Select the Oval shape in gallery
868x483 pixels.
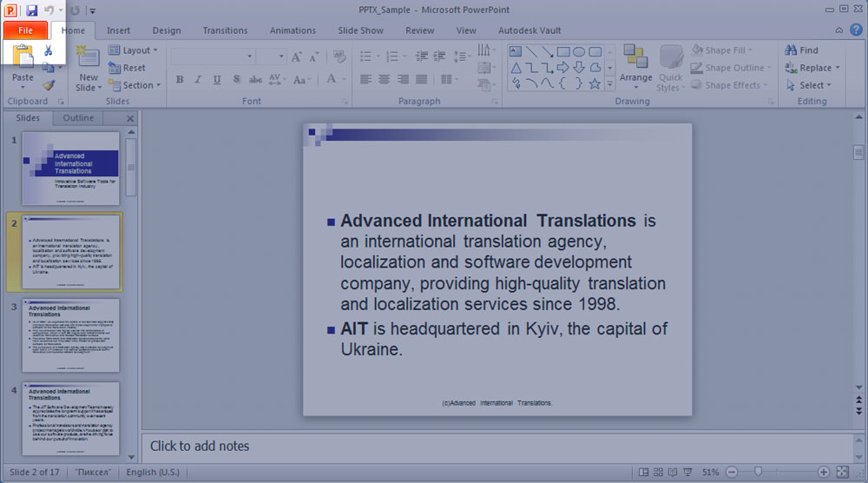[579, 51]
